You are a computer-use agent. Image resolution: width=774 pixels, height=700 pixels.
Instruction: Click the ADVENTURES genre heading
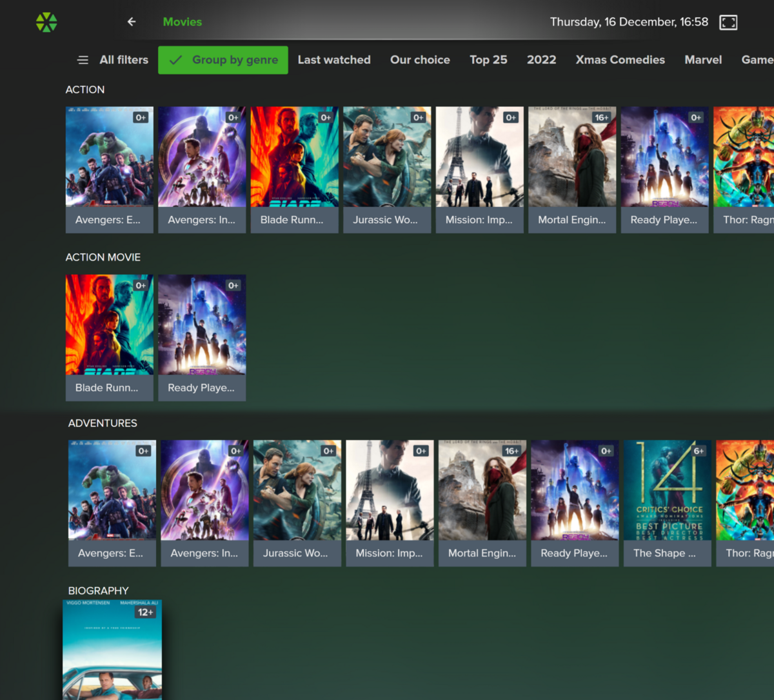click(103, 423)
